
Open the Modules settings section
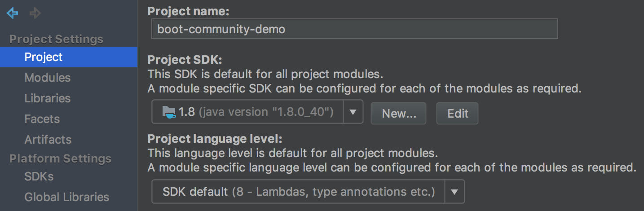(x=47, y=78)
